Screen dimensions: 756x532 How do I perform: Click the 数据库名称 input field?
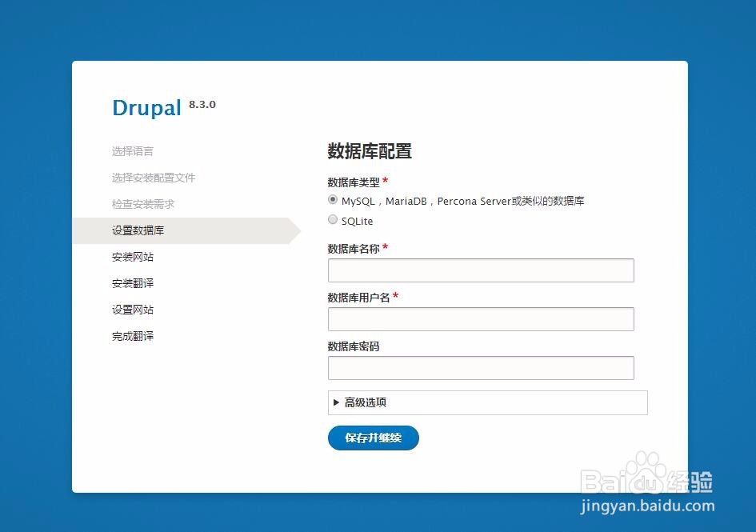click(x=480, y=270)
